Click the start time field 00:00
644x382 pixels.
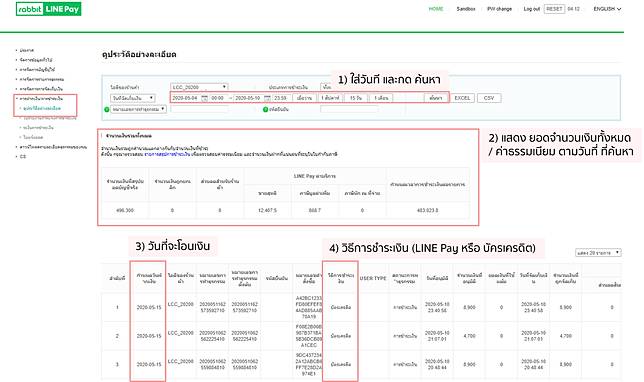(218, 98)
